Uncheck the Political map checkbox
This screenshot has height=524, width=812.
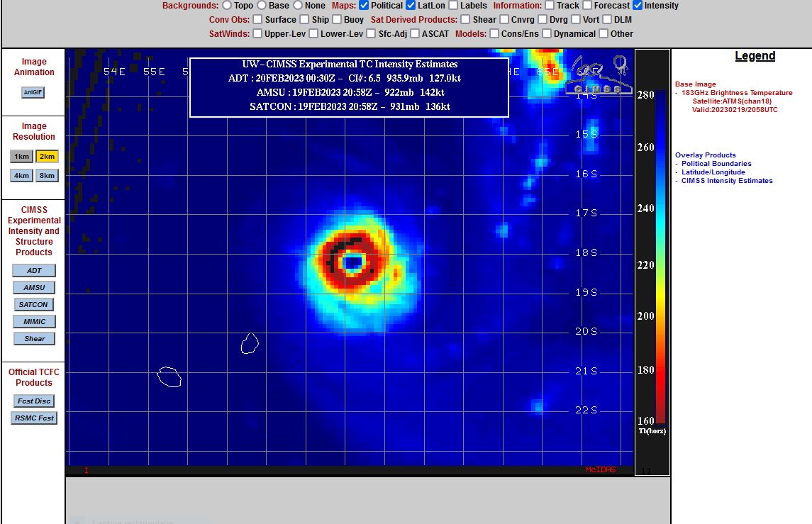[x=364, y=6]
